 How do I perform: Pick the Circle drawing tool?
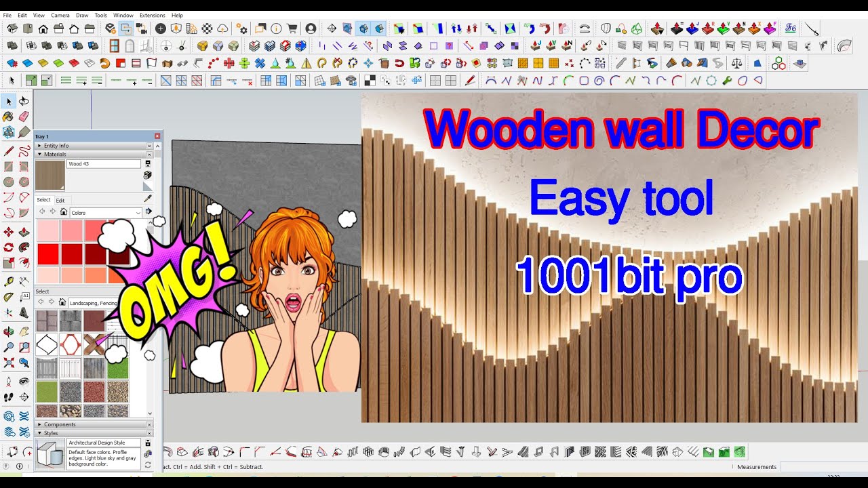tap(9, 182)
